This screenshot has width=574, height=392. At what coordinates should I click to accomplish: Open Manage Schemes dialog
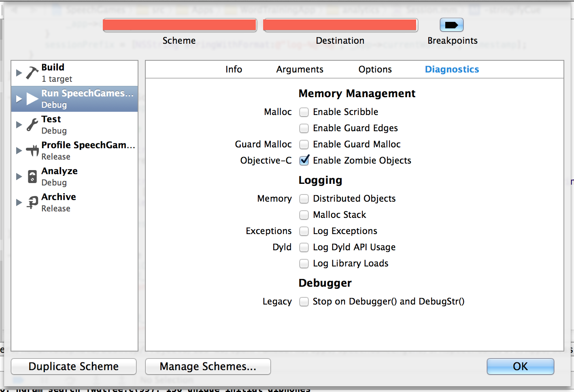(x=208, y=366)
